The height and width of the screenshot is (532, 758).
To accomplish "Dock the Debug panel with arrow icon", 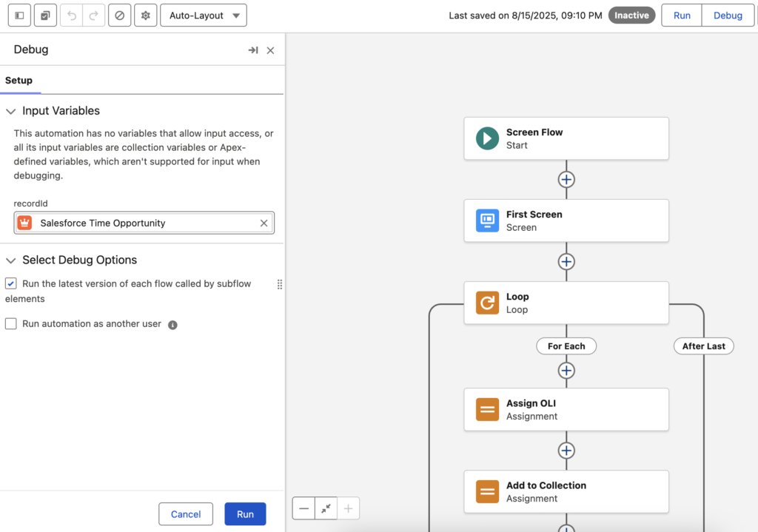I will pyautogui.click(x=253, y=50).
